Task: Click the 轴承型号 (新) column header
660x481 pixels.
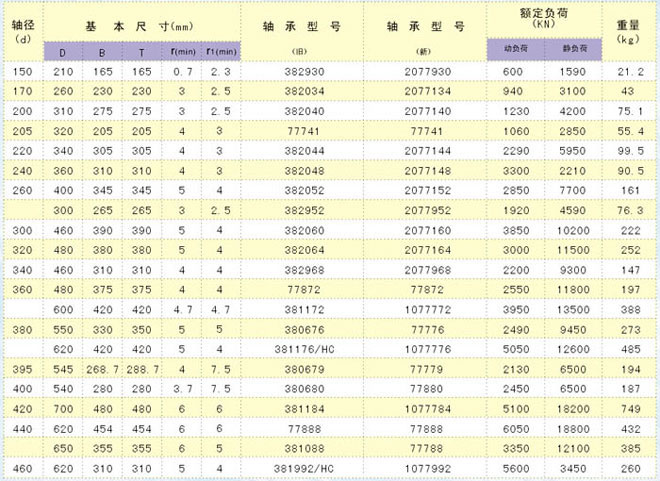Action: (425, 29)
